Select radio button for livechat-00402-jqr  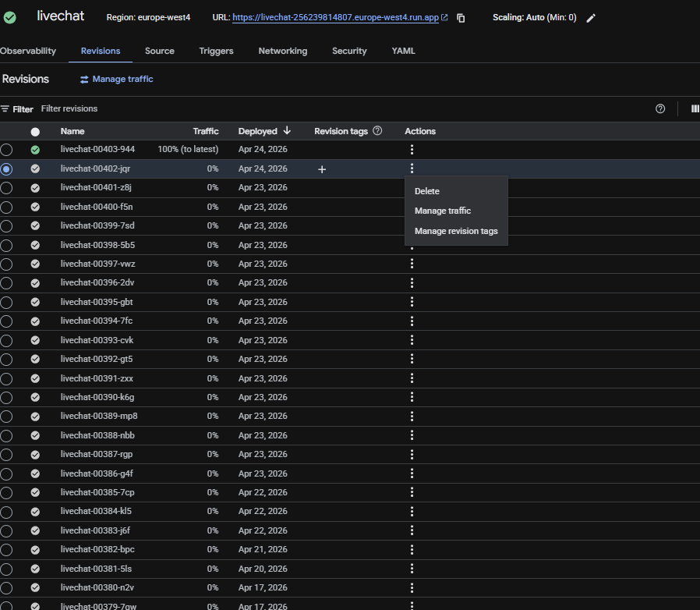coord(6,169)
